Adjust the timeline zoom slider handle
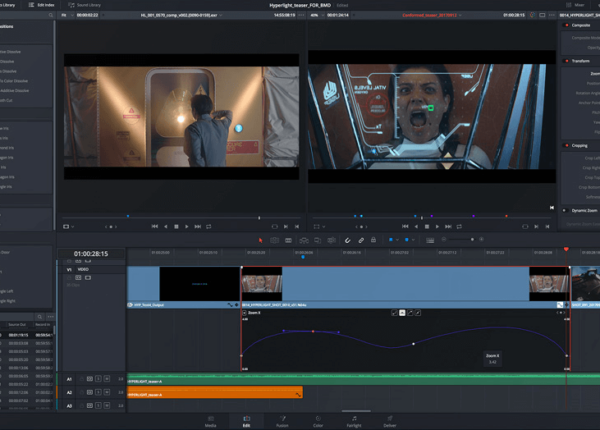600x430 pixels. (472, 239)
